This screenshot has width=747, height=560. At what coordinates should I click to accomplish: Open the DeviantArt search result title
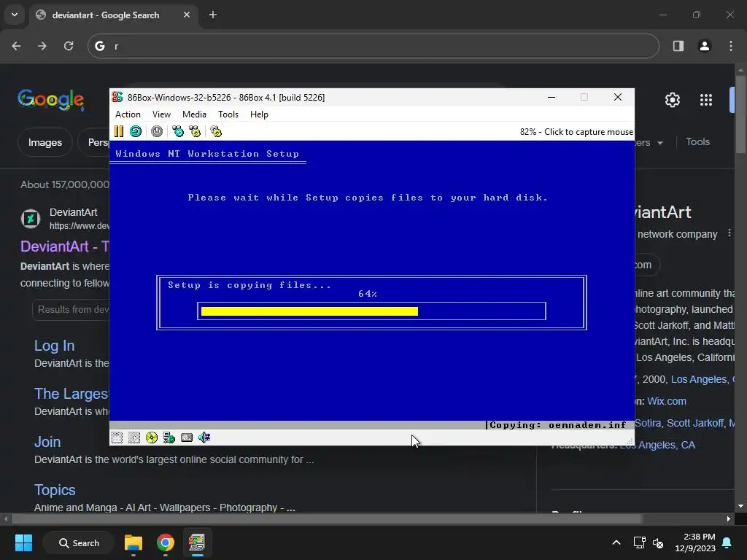(x=65, y=246)
